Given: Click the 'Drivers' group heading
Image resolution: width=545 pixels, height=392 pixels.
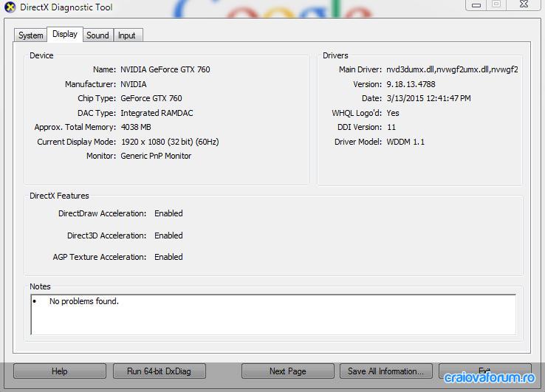Looking at the screenshot, I should coord(335,55).
